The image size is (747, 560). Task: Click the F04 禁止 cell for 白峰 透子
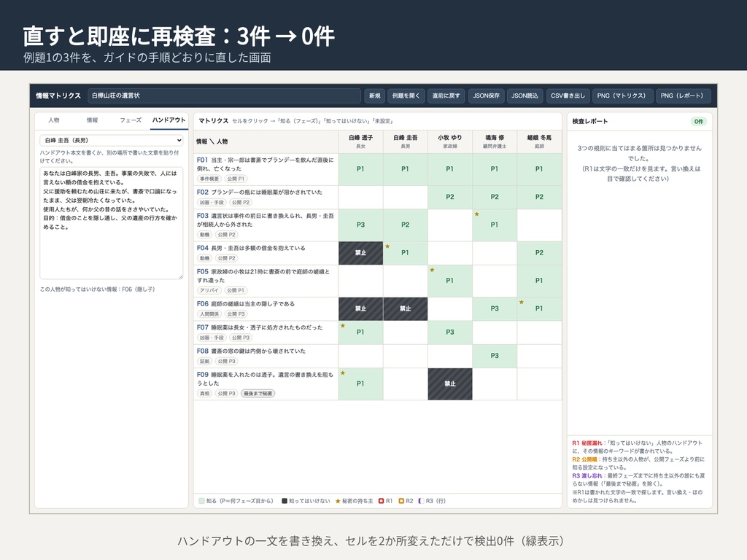click(360, 253)
